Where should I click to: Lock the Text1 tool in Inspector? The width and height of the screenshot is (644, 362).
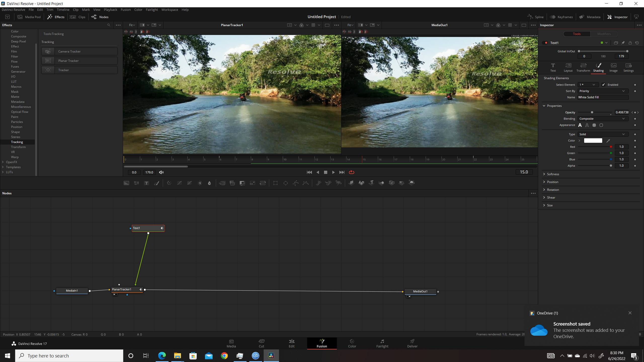pyautogui.click(x=630, y=43)
